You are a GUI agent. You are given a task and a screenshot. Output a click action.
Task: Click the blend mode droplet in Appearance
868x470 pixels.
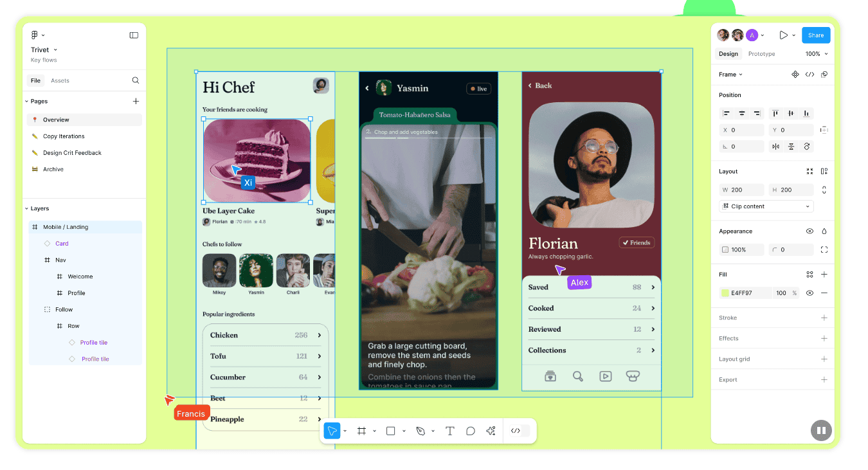click(824, 231)
